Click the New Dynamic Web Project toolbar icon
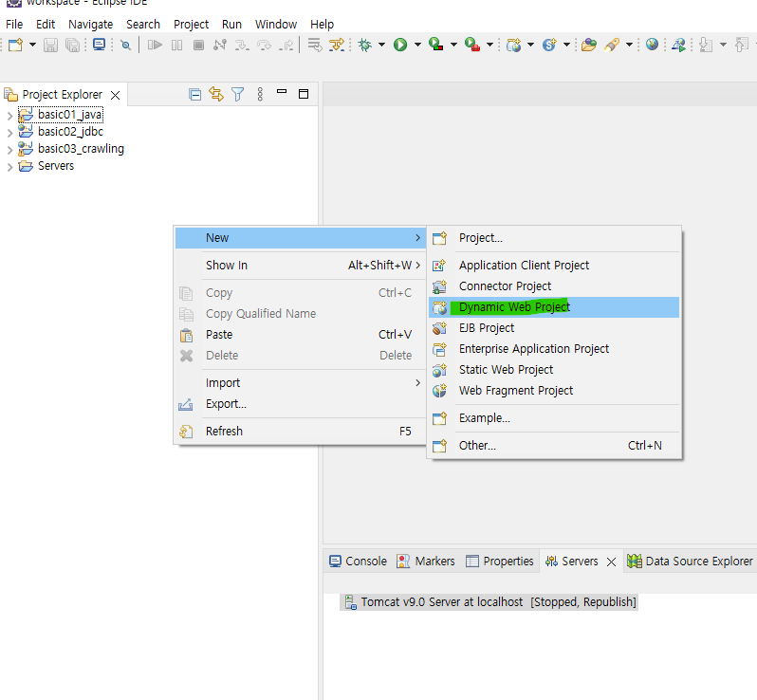The height and width of the screenshot is (700, 757). click(514, 45)
